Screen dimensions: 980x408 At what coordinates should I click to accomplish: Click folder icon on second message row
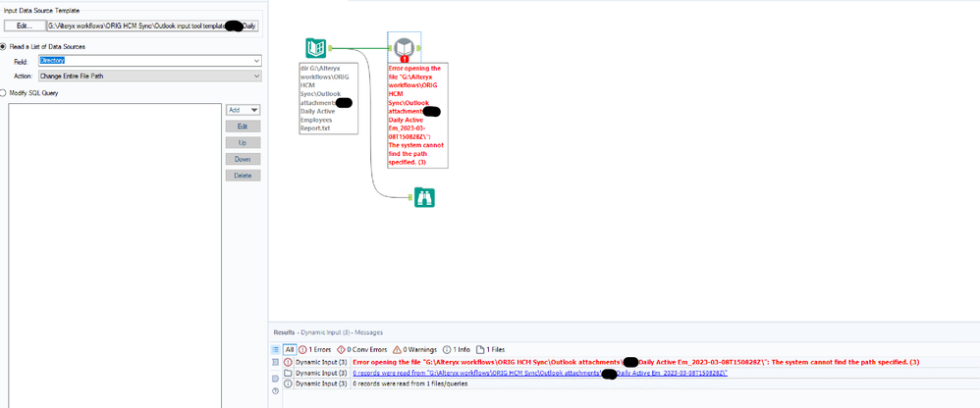click(x=288, y=373)
